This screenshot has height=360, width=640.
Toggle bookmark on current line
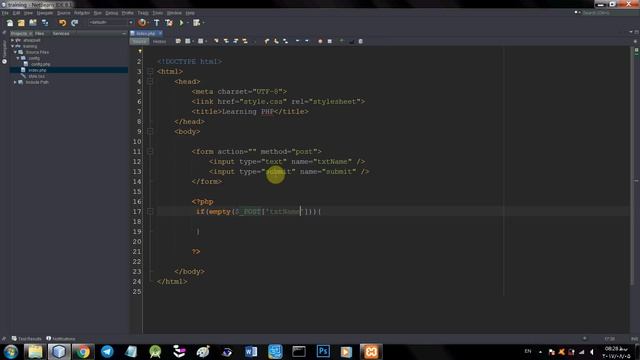click(286, 41)
